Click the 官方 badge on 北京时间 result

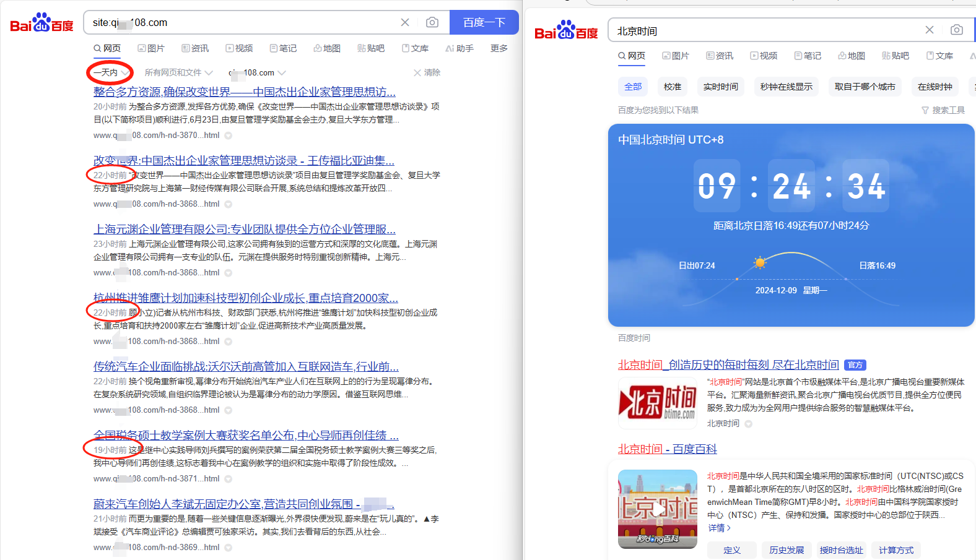[x=855, y=365]
